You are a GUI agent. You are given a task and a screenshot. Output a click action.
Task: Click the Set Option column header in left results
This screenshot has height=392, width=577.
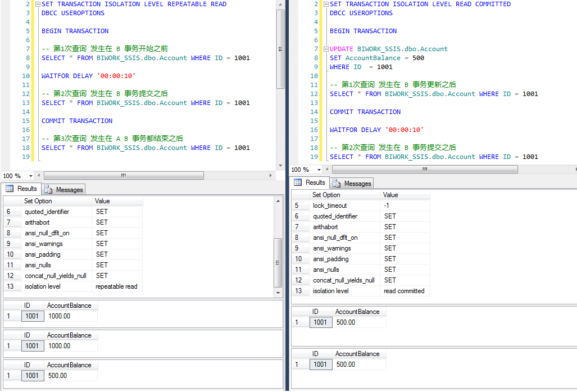pos(56,201)
